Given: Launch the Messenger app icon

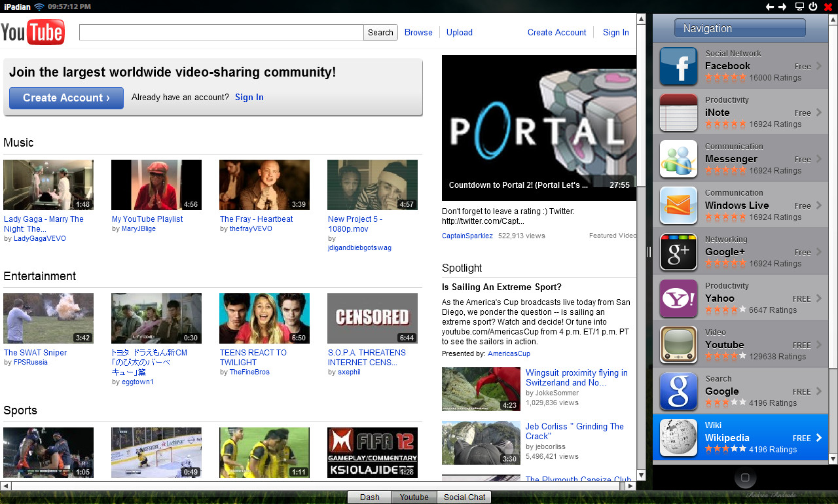Looking at the screenshot, I should [678, 159].
